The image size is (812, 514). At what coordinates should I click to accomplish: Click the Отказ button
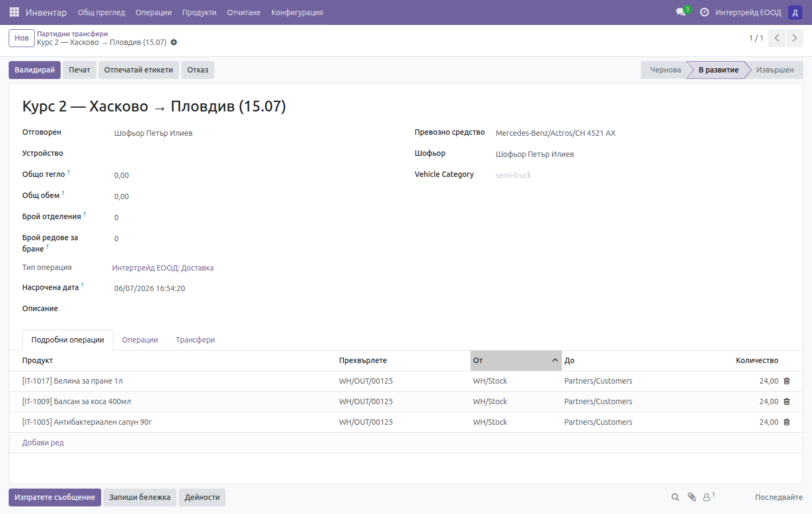tap(198, 70)
